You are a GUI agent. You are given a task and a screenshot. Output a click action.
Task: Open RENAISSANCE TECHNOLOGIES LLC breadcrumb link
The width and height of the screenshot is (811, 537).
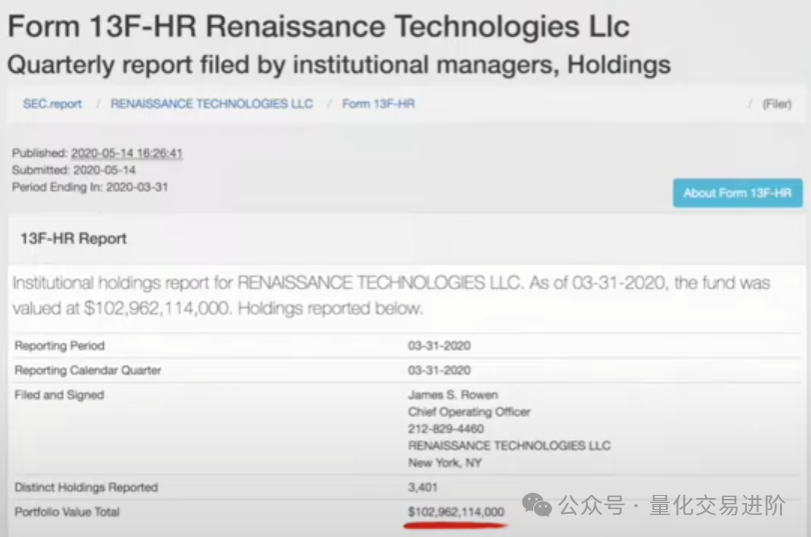click(212, 104)
